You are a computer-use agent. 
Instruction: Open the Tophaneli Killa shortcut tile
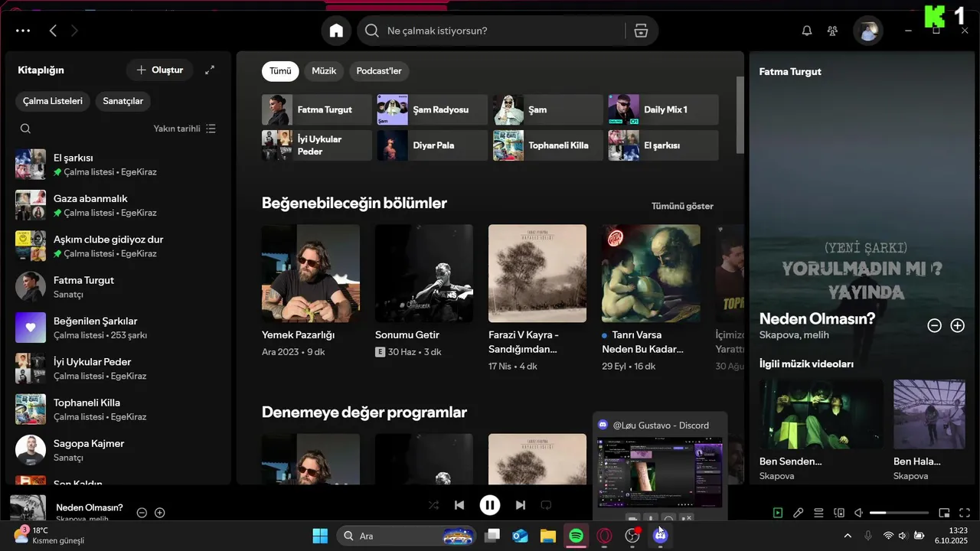pos(548,145)
